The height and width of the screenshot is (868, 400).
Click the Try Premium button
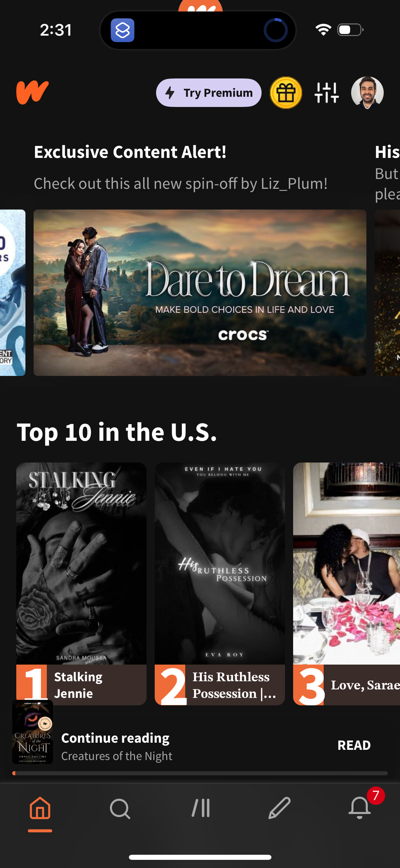[x=209, y=93]
